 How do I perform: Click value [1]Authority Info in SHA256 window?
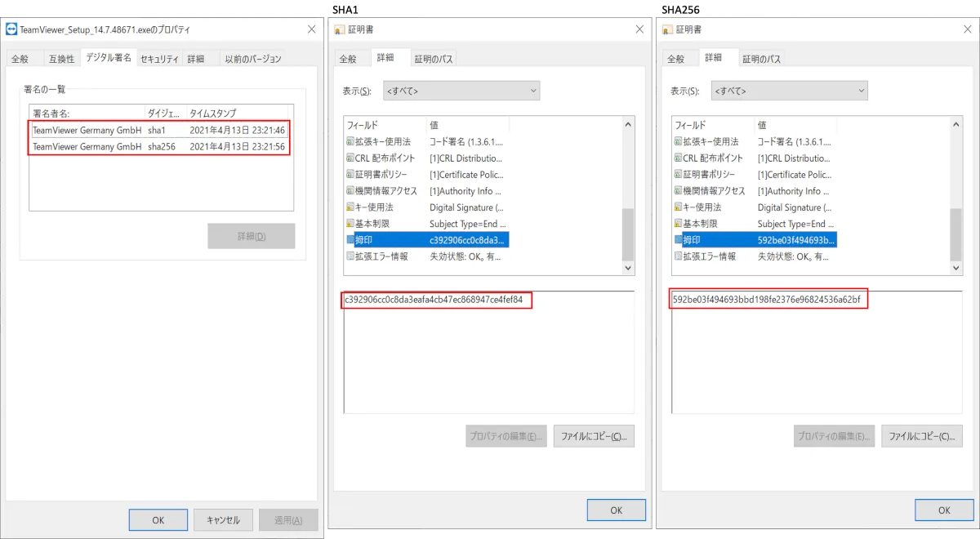coord(794,191)
